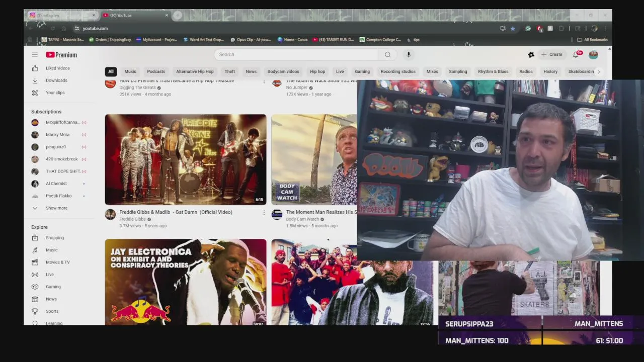Open Body Cam Watch channel avatar

(277, 215)
